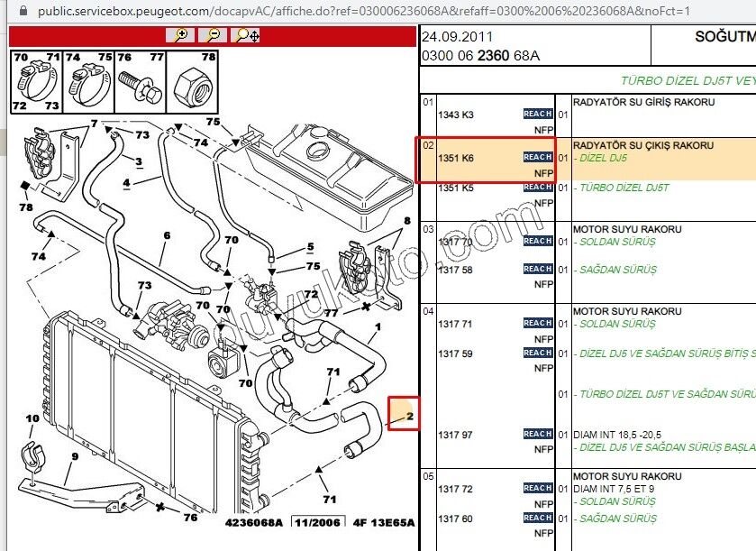Click REACH badge for part 1317 97
756x551 pixels.
click(538, 434)
